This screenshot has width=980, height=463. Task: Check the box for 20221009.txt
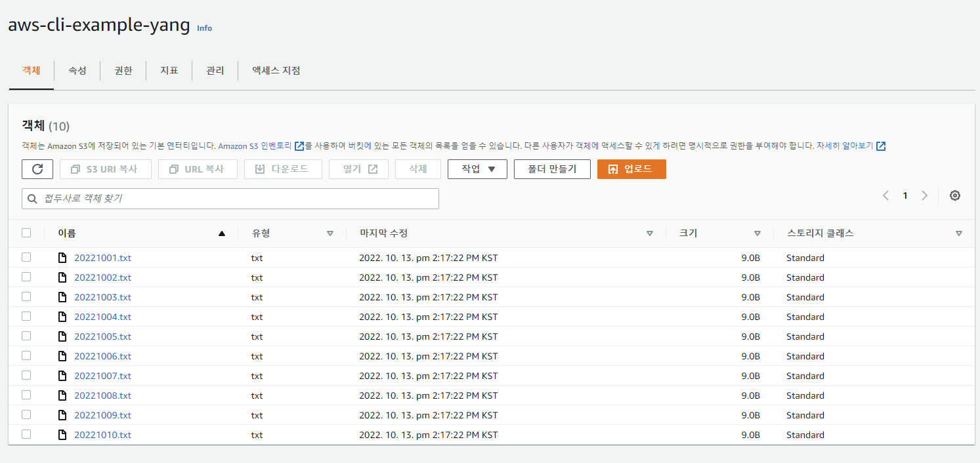pyautogui.click(x=26, y=414)
